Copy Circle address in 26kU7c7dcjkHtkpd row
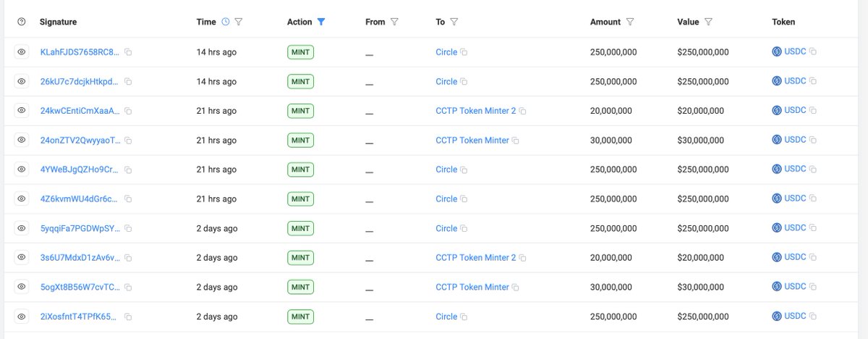868x339 pixels. tap(464, 82)
